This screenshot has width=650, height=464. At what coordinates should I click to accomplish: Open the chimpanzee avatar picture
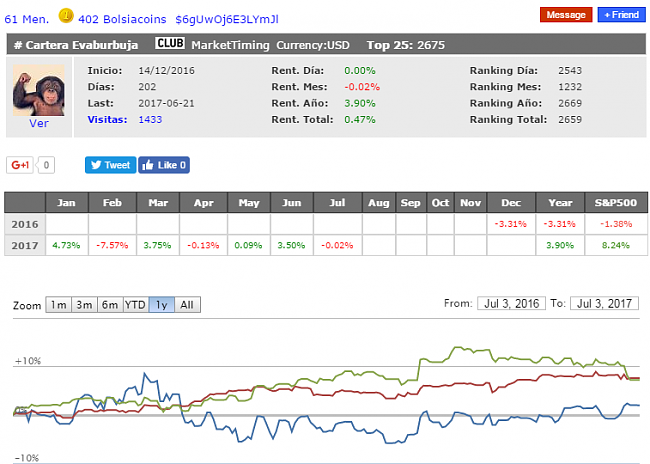39,90
